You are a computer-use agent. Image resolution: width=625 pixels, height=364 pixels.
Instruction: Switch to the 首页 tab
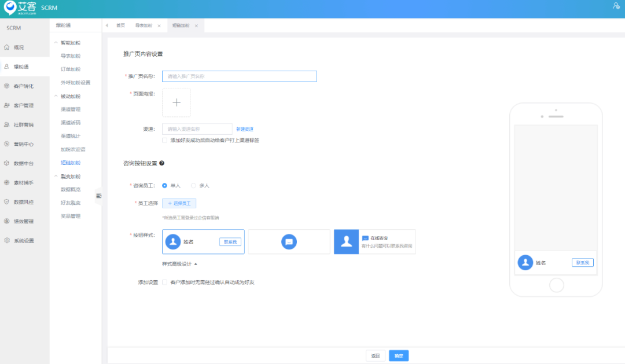(x=120, y=25)
